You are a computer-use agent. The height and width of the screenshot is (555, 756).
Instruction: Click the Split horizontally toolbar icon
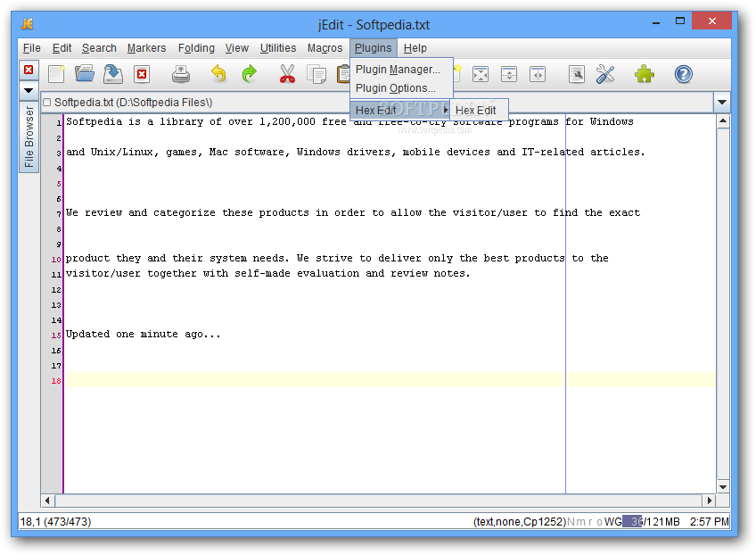point(509,74)
